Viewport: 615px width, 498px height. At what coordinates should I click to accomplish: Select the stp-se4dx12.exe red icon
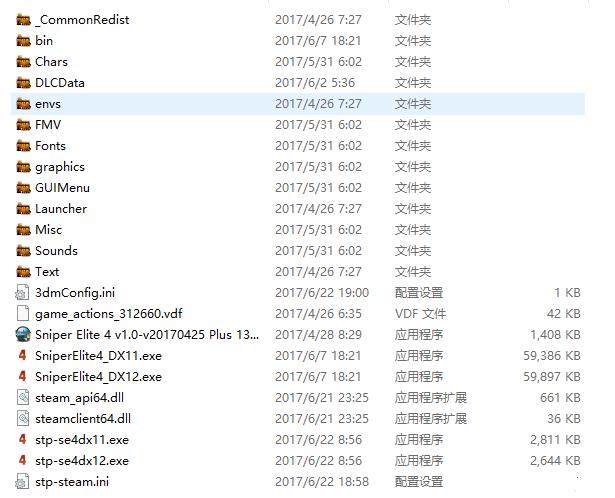pyautogui.click(x=23, y=460)
